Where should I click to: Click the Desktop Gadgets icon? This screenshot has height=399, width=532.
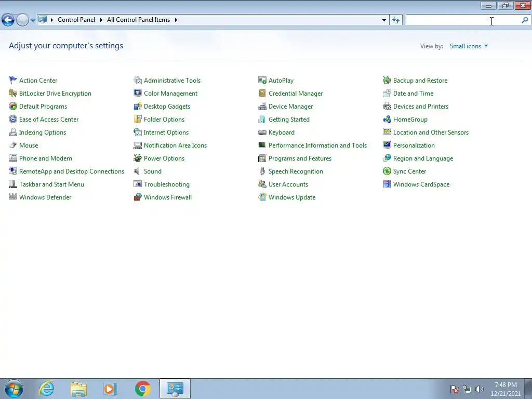137,106
